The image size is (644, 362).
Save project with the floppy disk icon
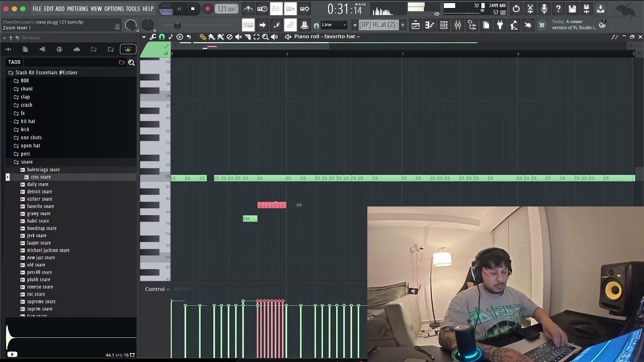click(573, 9)
